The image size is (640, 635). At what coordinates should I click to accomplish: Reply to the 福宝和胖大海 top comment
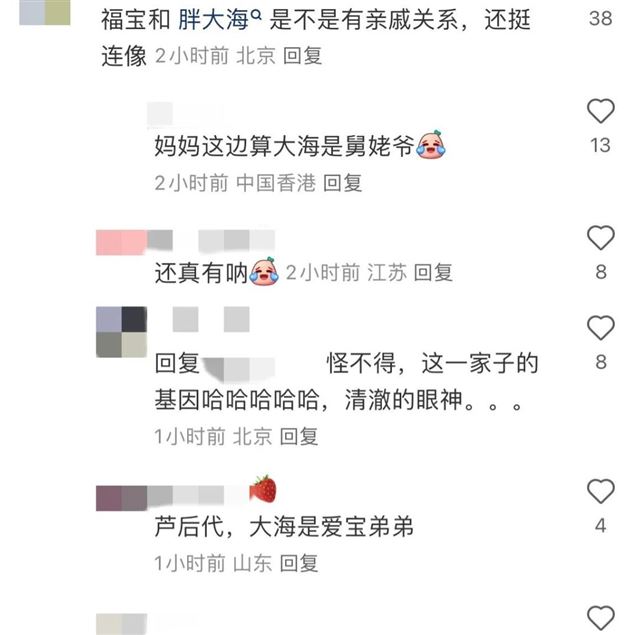click(302, 56)
